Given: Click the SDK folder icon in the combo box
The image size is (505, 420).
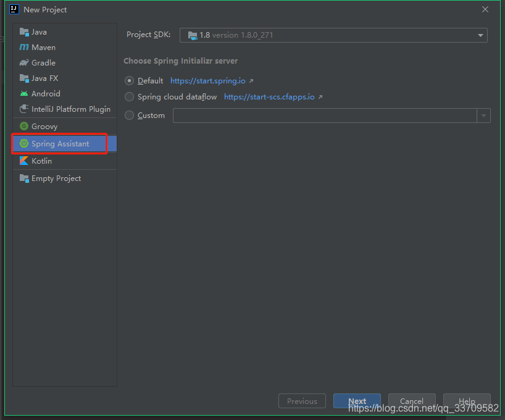Looking at the screenshot, I should pos(193,35).
